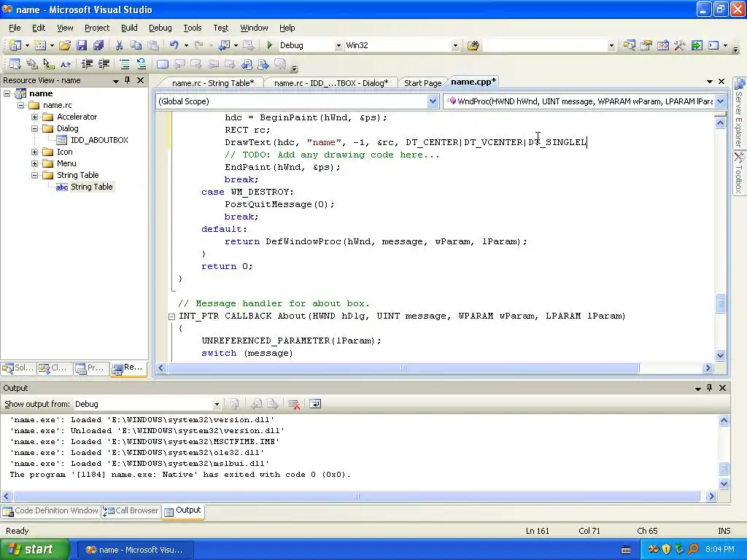Open the WndProc members dropdown

[720, 101]
